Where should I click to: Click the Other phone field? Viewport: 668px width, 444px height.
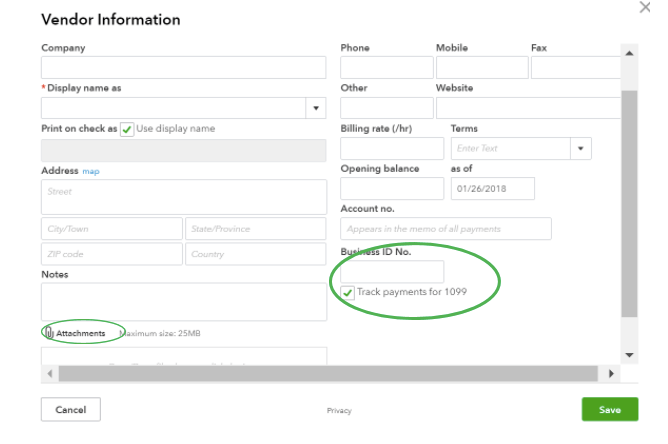386,108
